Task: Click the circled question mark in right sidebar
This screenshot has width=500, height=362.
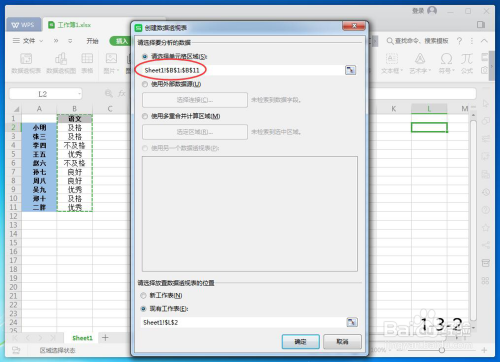Action: (486, 210)
